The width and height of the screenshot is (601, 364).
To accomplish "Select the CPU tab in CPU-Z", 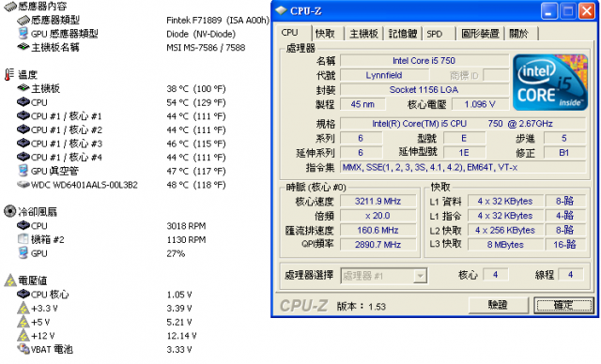I will (x=289, y=33).
